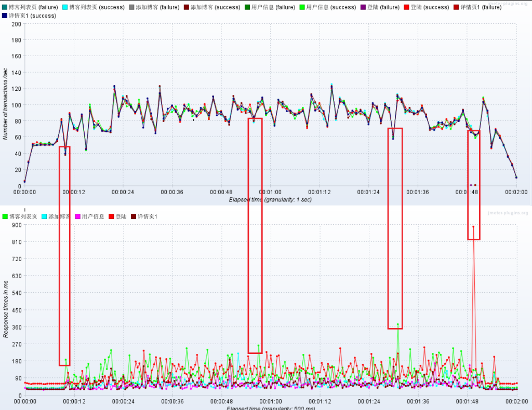Click the green 博客列表页 peak data point near 360 ms

click(x=398, y=324)
